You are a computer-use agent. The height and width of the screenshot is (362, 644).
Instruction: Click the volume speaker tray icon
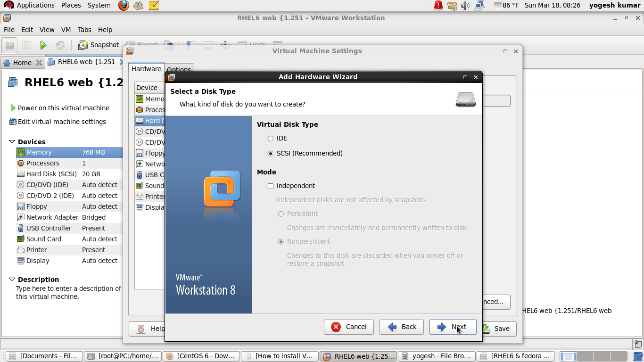(465, 5)
